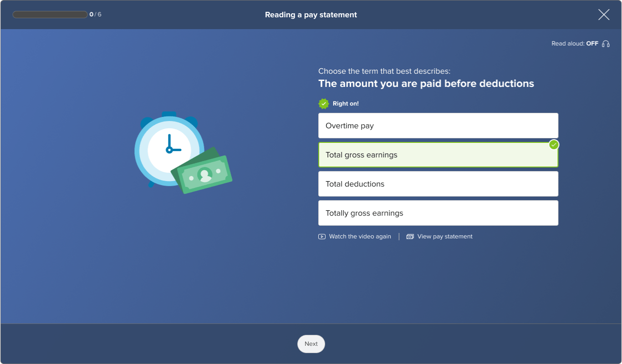
Task: Pick the 'Totally gross earnings' answer
Action: pos(438,213)
